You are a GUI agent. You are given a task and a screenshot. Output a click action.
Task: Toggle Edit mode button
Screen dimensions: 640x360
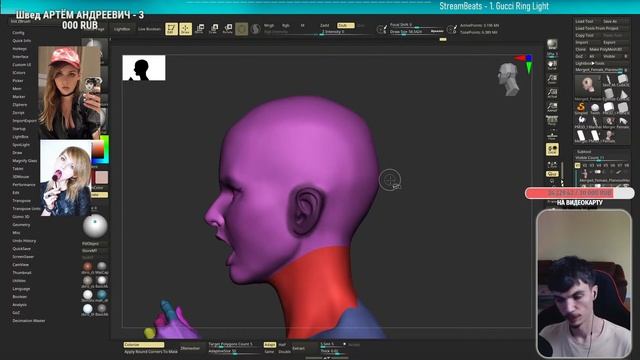click(x=171, y=29)
